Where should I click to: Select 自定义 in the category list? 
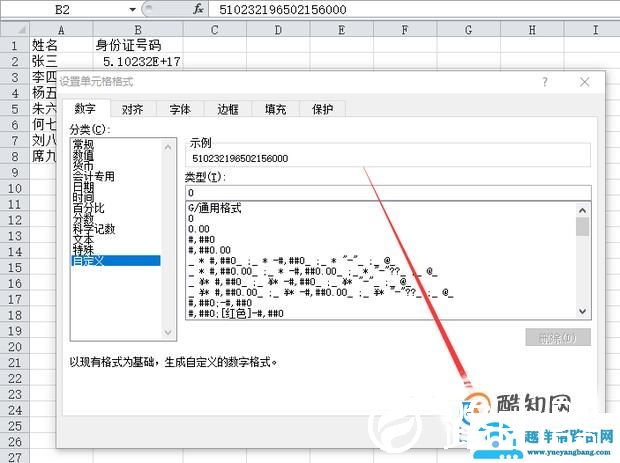(x=116, y=261)
